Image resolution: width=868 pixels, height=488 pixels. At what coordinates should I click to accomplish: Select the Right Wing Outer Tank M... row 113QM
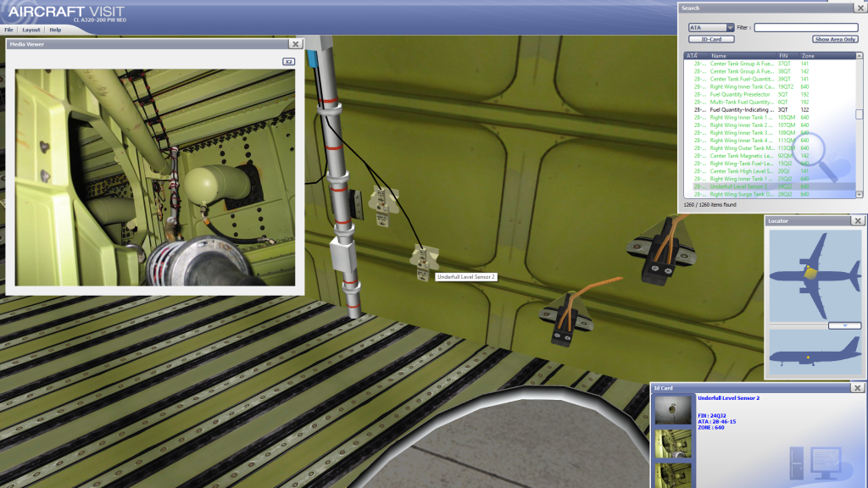(770, 148)
